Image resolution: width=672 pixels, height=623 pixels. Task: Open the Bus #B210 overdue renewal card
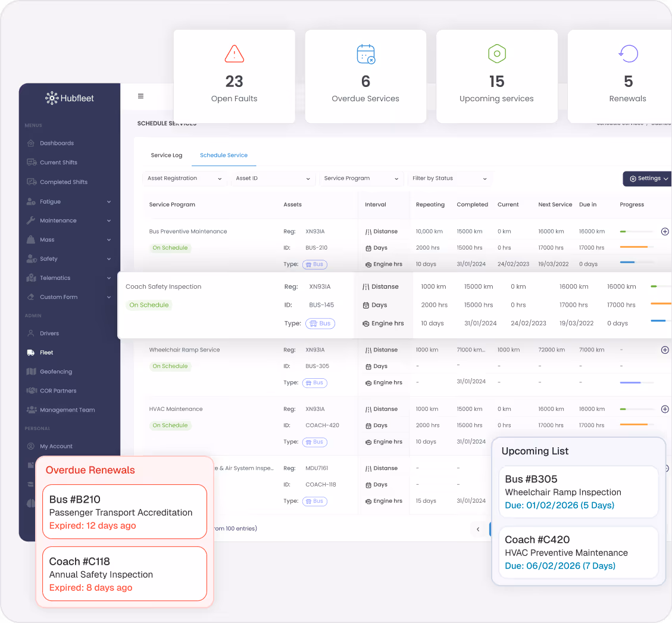pyautogui.click(x=125, y=512)
